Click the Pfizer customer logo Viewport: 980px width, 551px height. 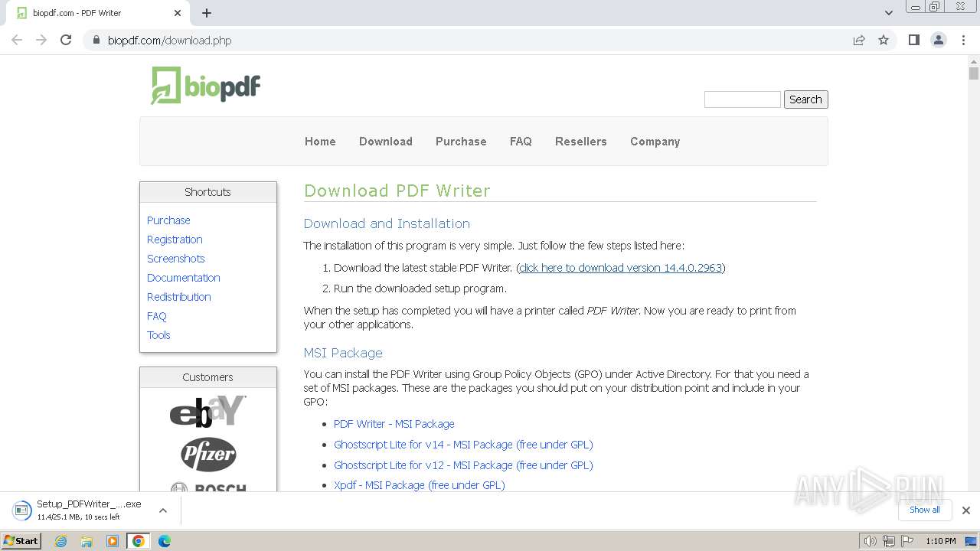[x=208, y=455]
